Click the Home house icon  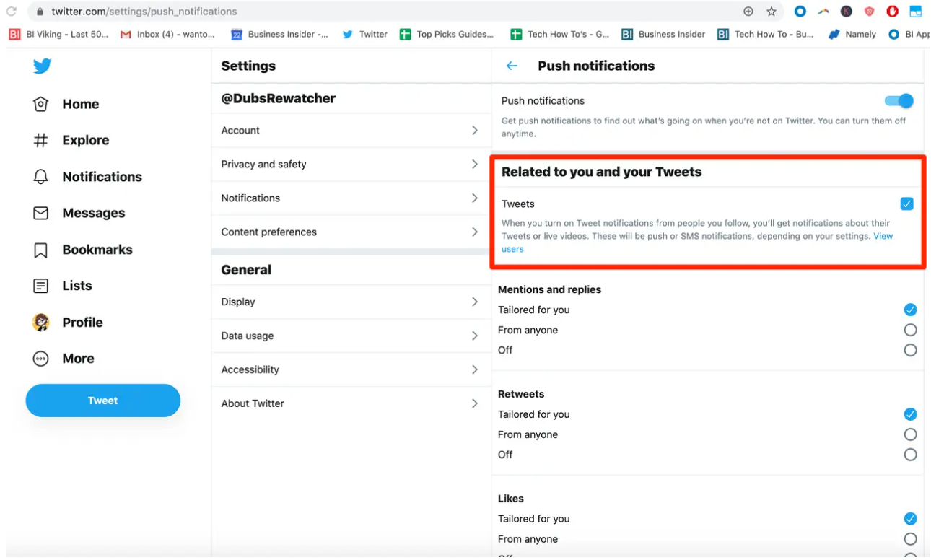point(41,104)
